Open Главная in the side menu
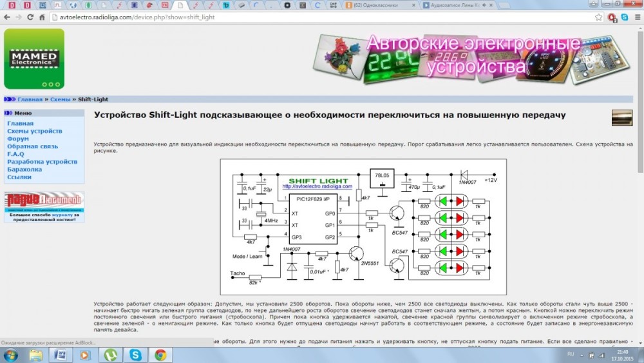This screenshot has width=644, height=363. (x=20, y=123)
